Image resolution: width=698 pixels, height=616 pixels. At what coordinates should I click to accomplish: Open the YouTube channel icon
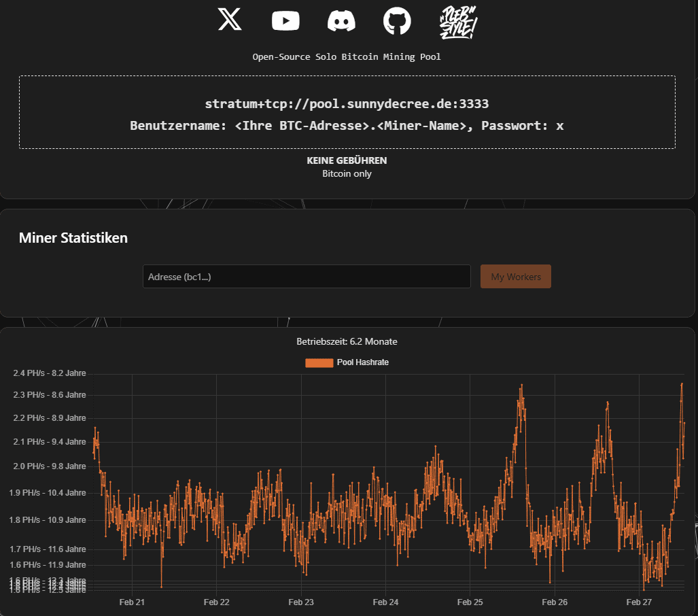tap(285, 21)
